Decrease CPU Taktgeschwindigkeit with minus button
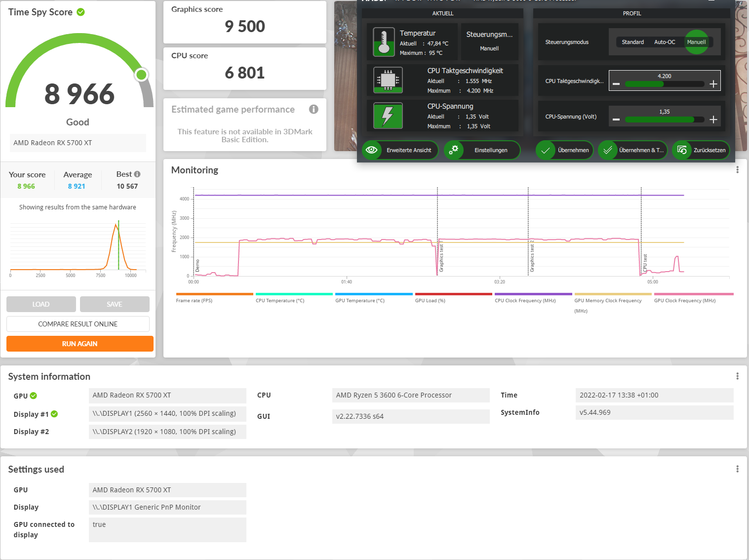The width and height of the screenshot is (749, 560). pyautogui.click(x=616, y=84)
